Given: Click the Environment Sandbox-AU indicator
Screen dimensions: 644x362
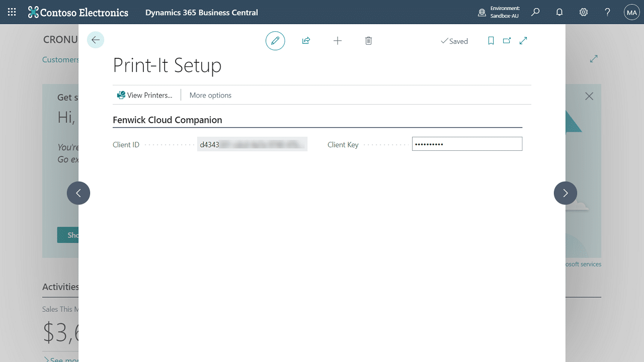Looking at the screenshot, I should tap(498, 12).
